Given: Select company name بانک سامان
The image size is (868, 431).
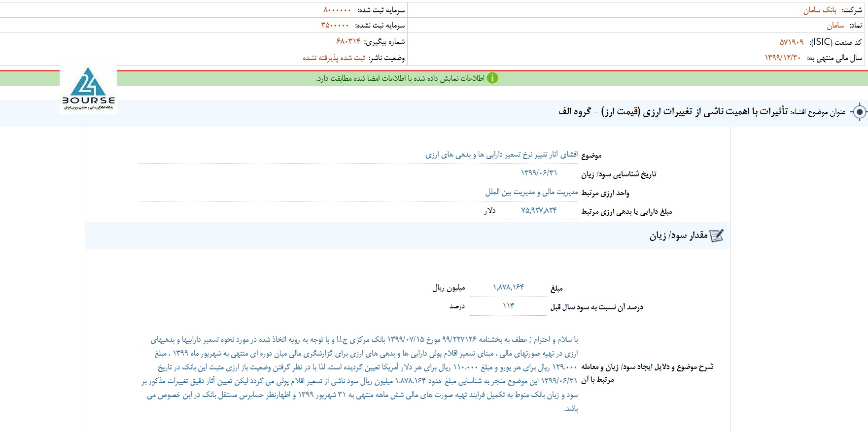Looking at the screenshot, I should 820,10.
